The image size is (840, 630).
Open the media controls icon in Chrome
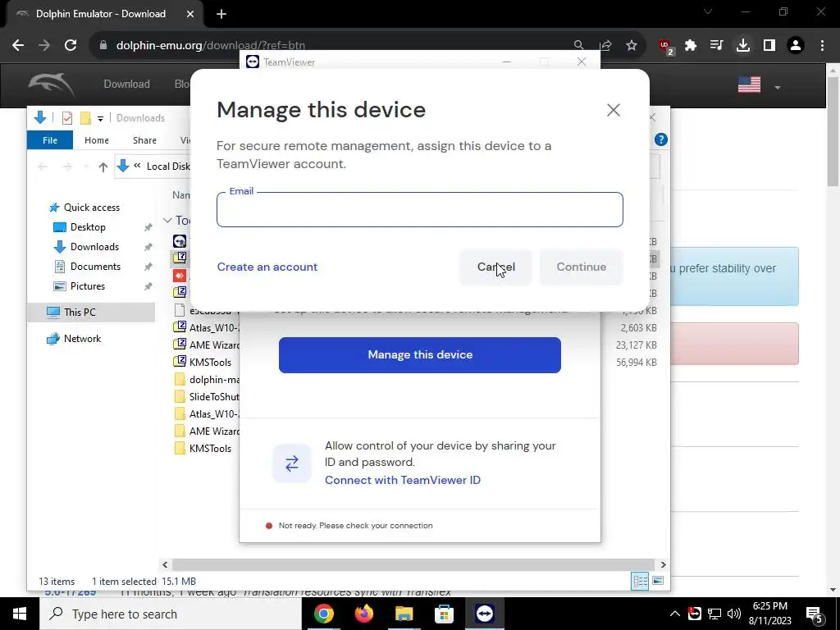[716, 46]
